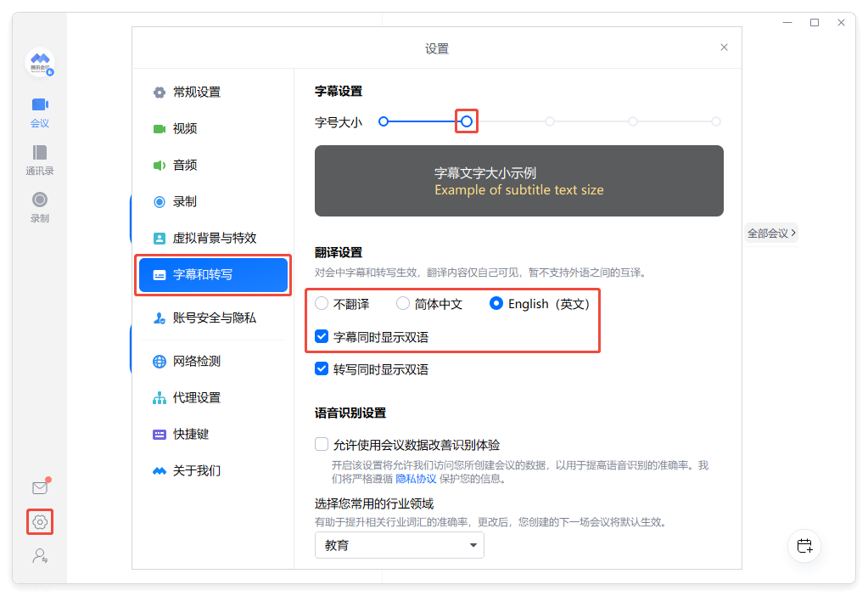Set font size slider to largest stop
Image resolution: width=868 pixels, height=596 pixels.
(x=716, y=121)
